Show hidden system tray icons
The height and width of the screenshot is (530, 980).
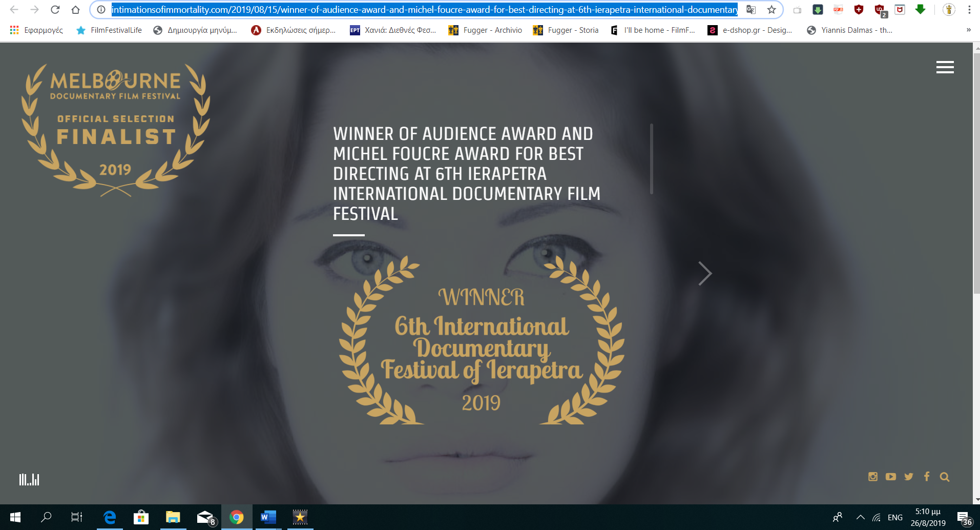(x=860, y=517)
